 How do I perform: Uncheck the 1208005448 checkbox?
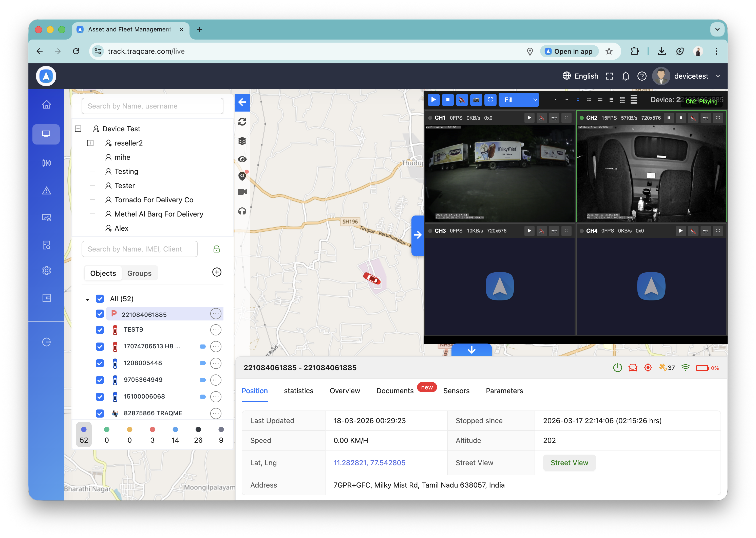[x=100, y=363]
